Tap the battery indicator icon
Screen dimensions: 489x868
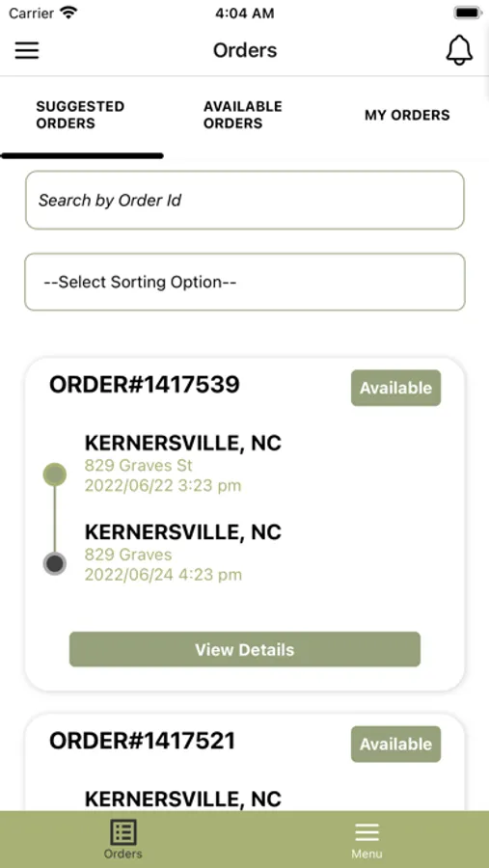coord(468,13)
